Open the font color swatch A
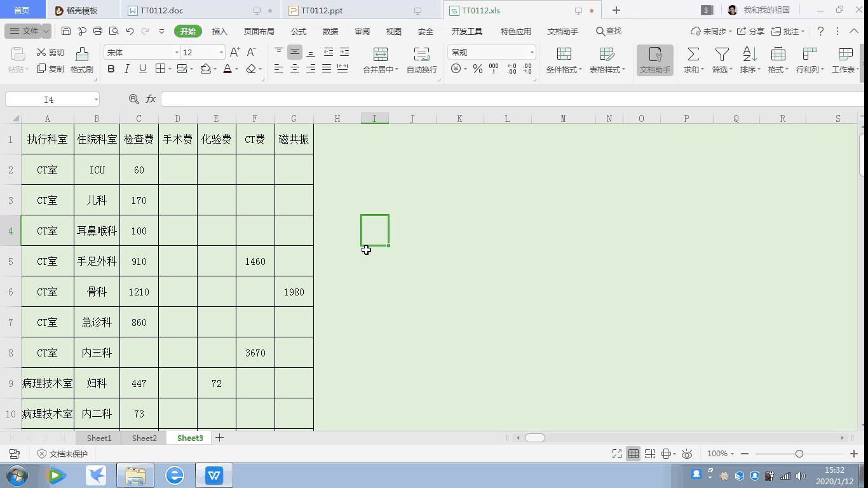The height and width of the screenshot is (488, 868). tap(227, 69)
